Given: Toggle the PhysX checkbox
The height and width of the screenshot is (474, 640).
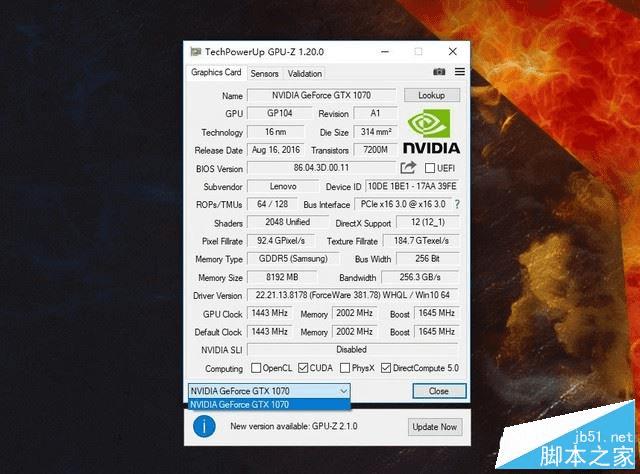Looking at the screenshot, I should pos(345,368).
